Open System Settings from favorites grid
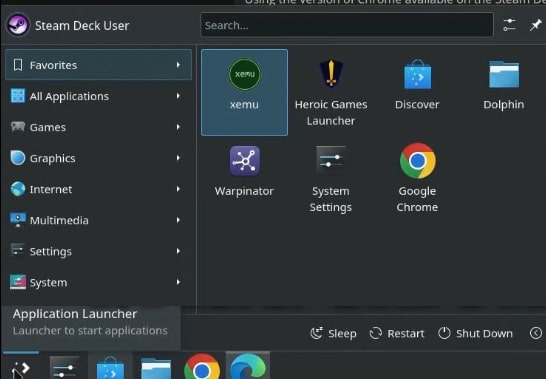Viewport: 546px width, 379px height. (x=331, y=178)
